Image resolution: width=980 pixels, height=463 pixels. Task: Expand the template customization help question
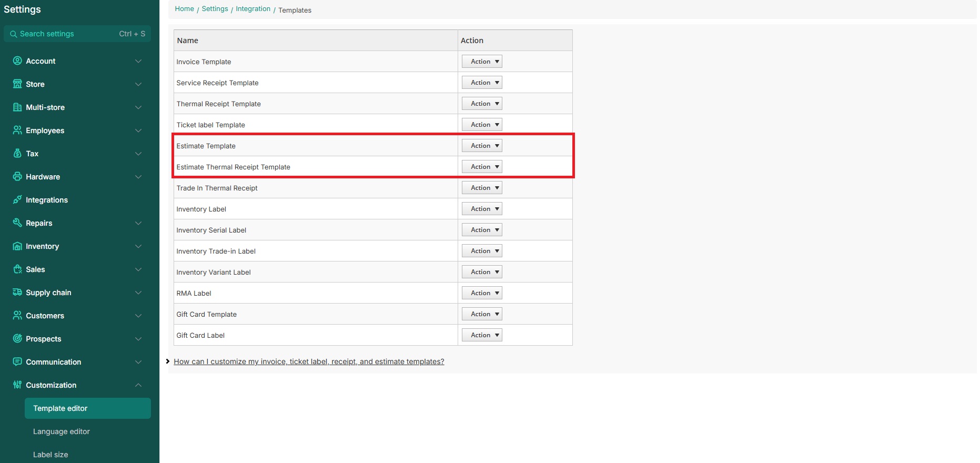[309, 361]
